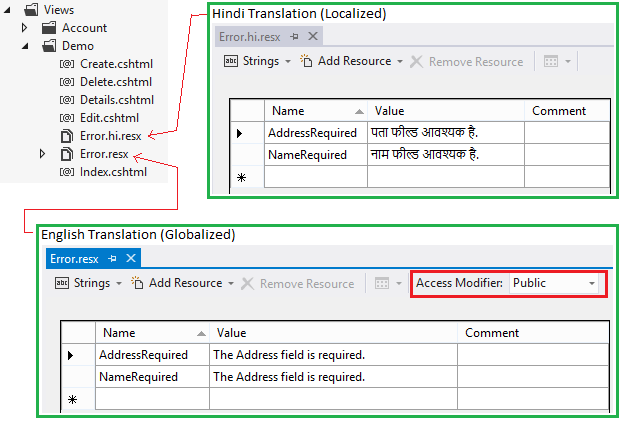This screenshot has width=623, height=422.
Task: Select Error.hi.resx in the tree
Action: [x=110, y=136]
